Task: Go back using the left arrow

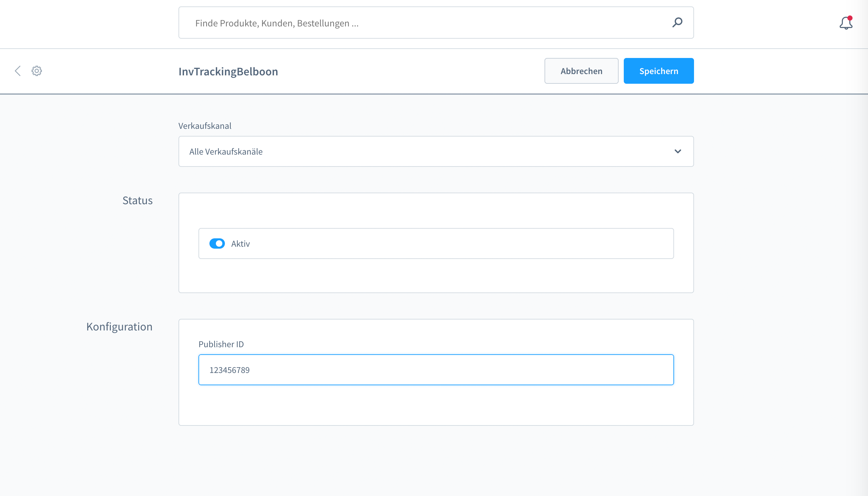Action: pyautogui.click(x=18, y=71)
